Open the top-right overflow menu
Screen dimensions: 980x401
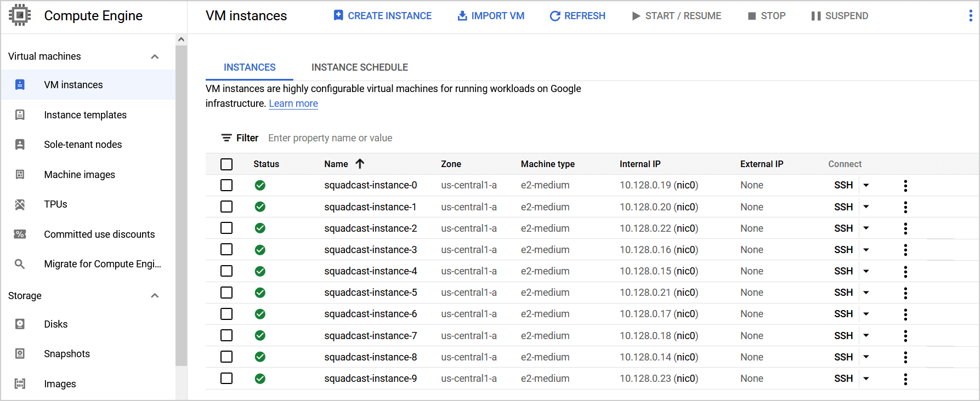pyautogui.click(x=970, y=16)
